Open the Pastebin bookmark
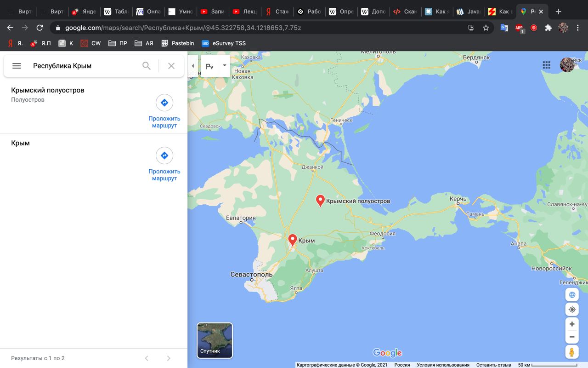Viewport: 588px width, 368px height. coord(177,43)
